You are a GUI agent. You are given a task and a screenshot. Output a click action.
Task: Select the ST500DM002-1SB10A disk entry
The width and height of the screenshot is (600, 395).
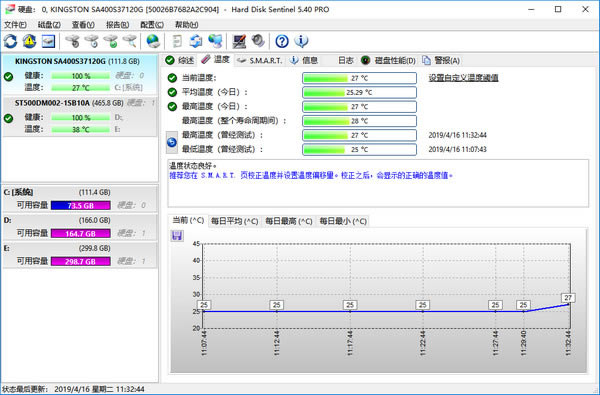(x=79, y=116)
